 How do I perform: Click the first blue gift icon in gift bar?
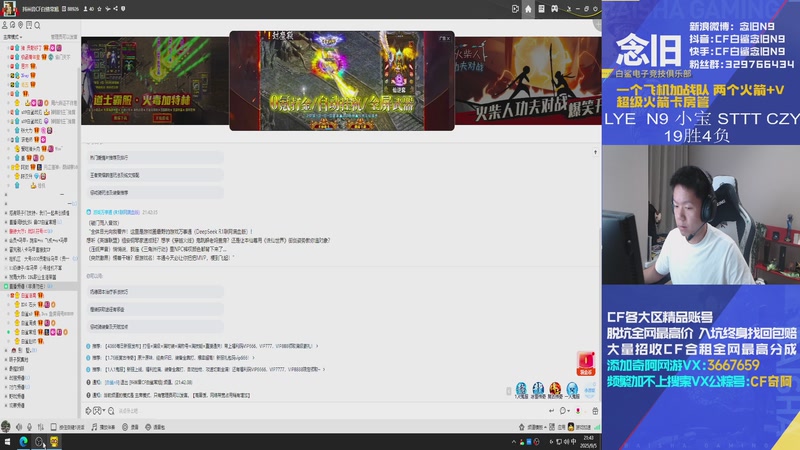tap(521, 390)
